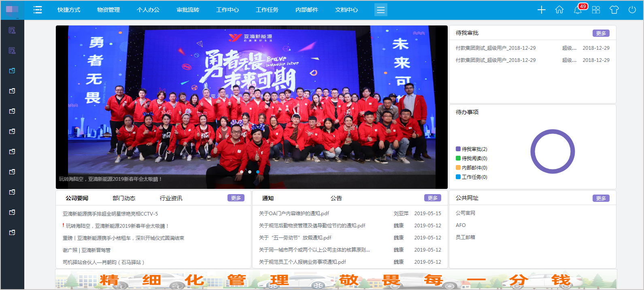Click the company logo in top-left corner
Screen dimensions: 644x290
tap(12, 10)
